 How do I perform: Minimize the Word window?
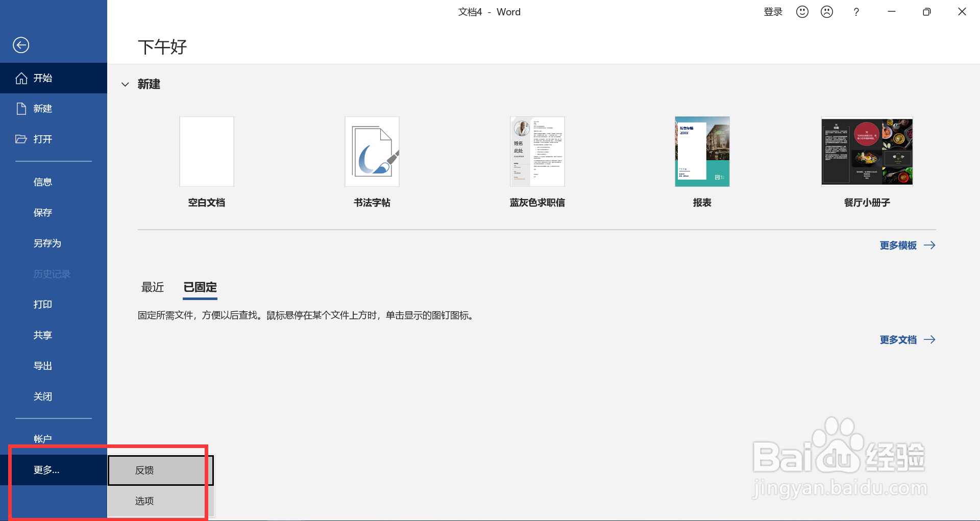(892, 12)
